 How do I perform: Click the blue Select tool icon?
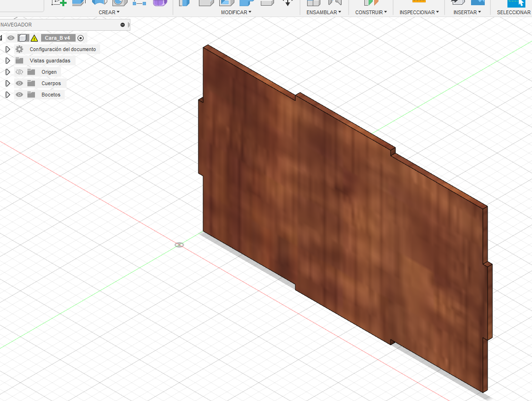coord(516,3)
